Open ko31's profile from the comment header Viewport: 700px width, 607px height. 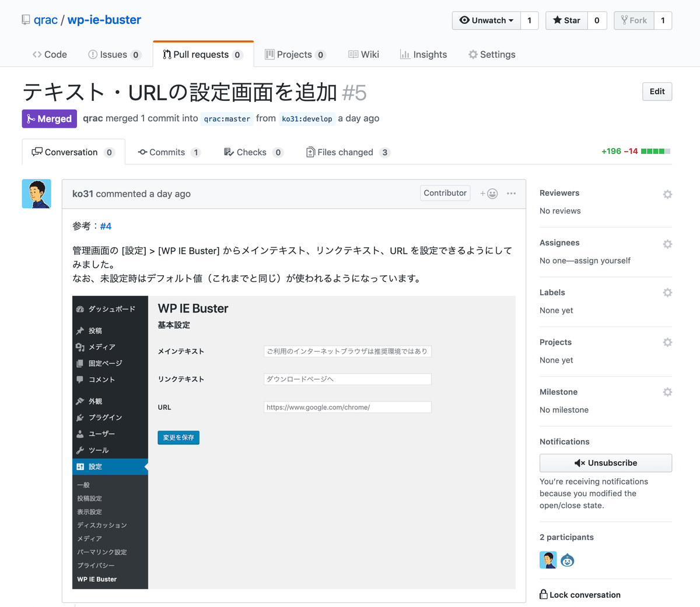tap(83, 194)
